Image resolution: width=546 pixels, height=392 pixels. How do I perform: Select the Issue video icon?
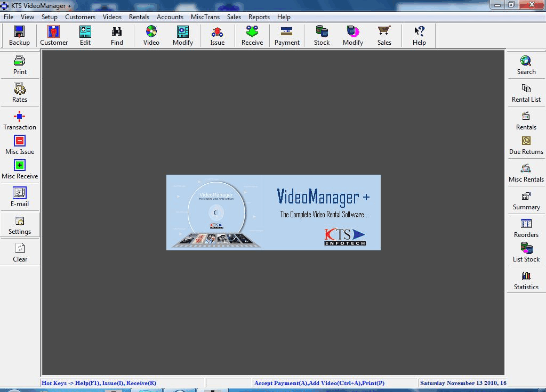[216, 35]
